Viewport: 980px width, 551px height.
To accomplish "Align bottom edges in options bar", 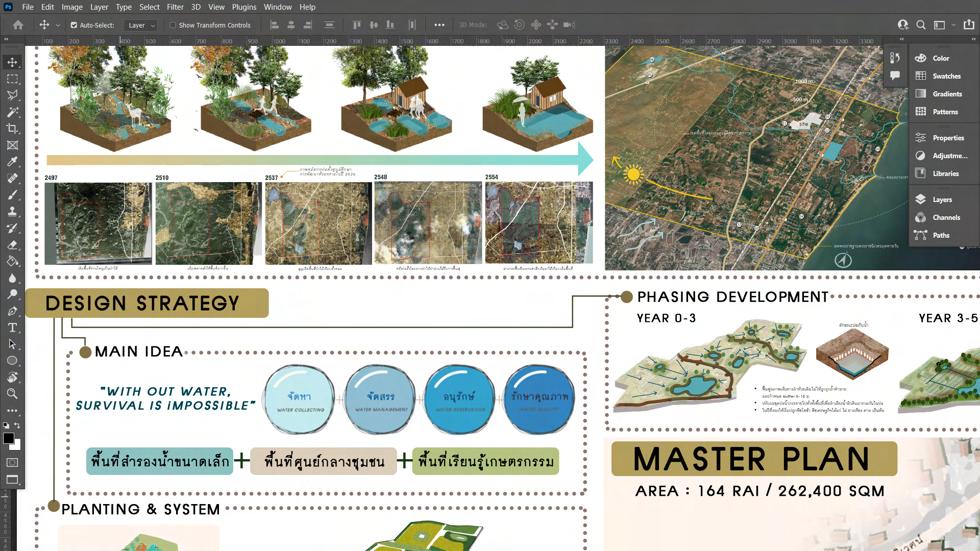I will click(390, 25).
